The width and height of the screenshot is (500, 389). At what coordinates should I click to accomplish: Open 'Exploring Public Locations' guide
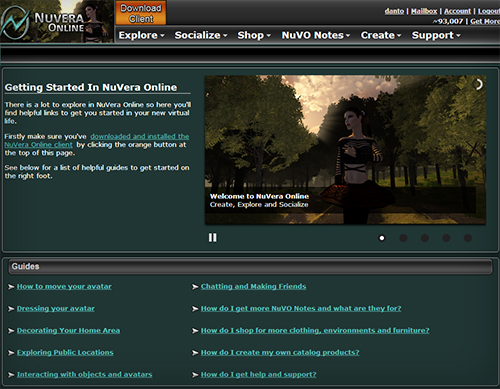[65, 353]
